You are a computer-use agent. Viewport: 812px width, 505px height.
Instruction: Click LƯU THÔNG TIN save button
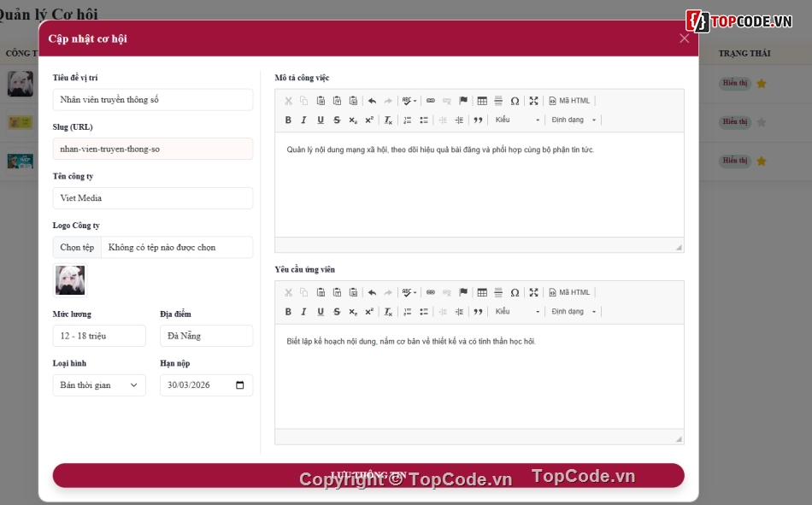pyautogui.click(x=368, y=475)
